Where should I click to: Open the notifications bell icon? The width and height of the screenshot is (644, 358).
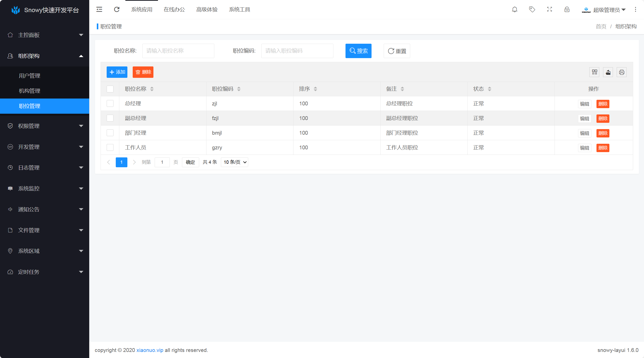tap(515, 10)
